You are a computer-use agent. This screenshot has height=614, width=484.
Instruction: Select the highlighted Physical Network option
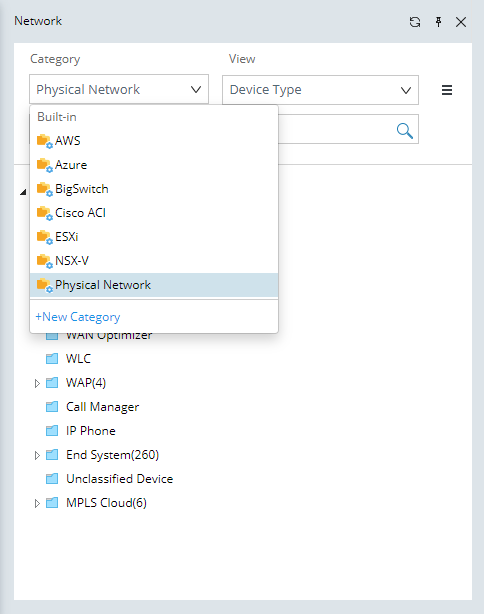pos(154,285)
